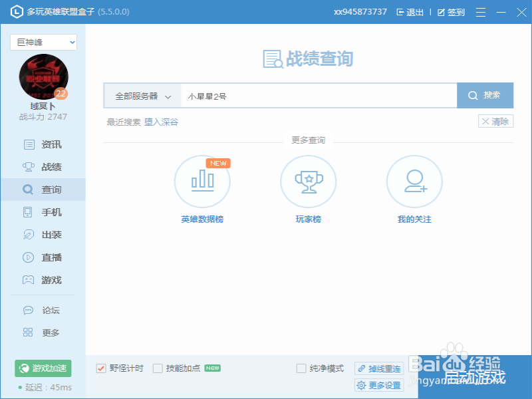Click the 启动游戏 launch button
This screenshot has width=532, height=399.
[475, 377]
